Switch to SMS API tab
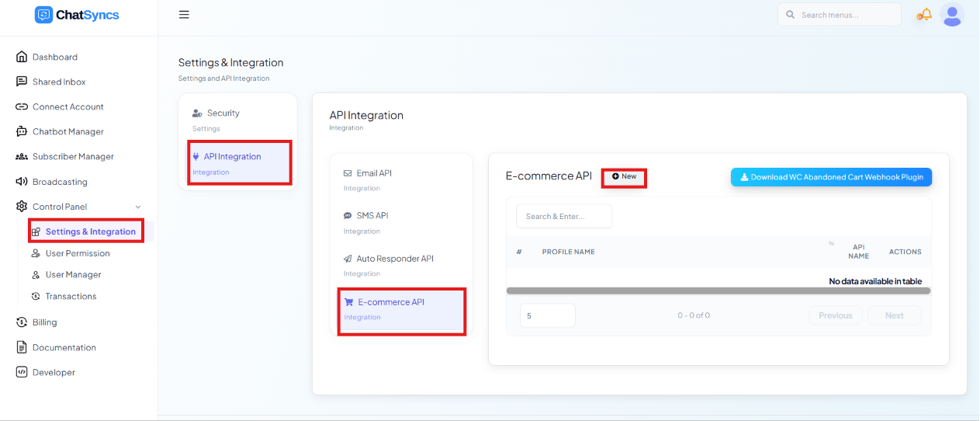 [x=401, y=223]
